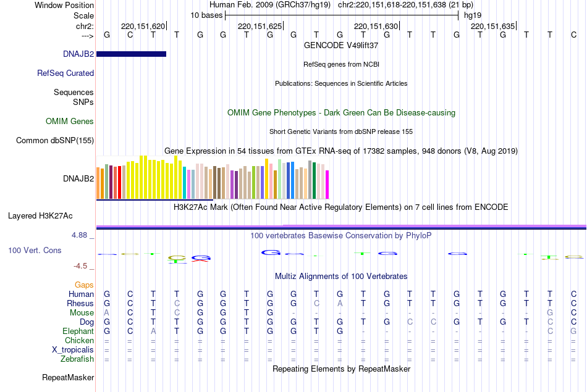The image size is (587, 392).
Task: Click the faded A in Rhesus alignment row
Action: 340,303
